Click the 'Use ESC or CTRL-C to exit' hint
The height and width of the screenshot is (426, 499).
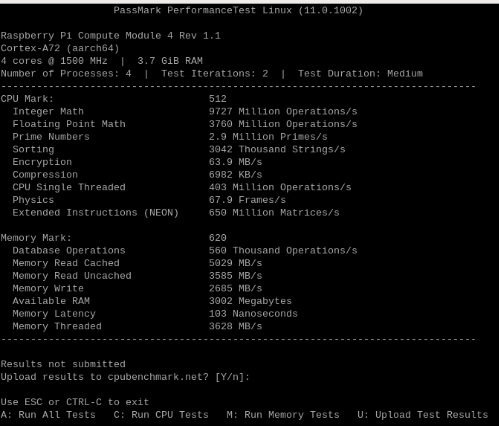[75, 402]
